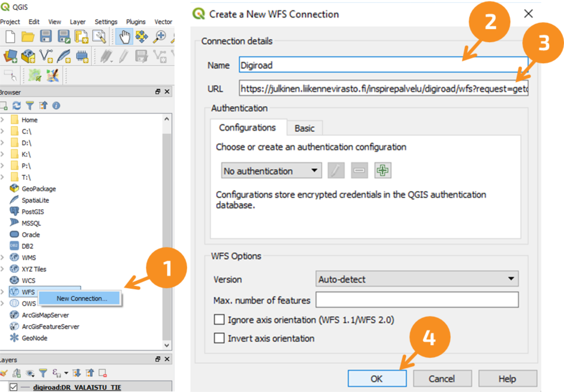Click the Save Layer Edits icon
This screenshot has width=564, height=392.
tap(141, 56)
